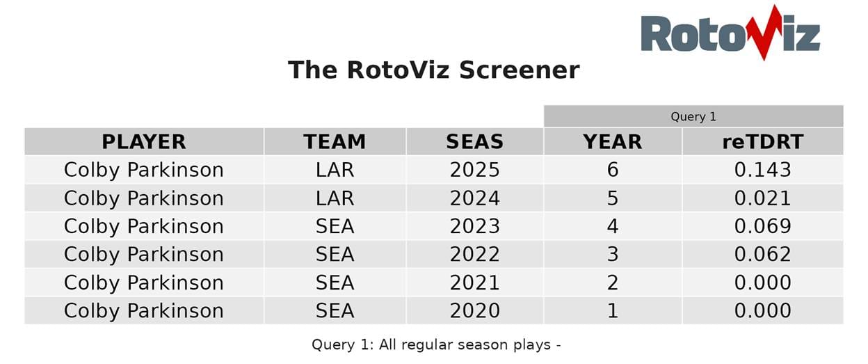Select the SEAS column header
The image size is (868, 364).
tap(474, 142)
